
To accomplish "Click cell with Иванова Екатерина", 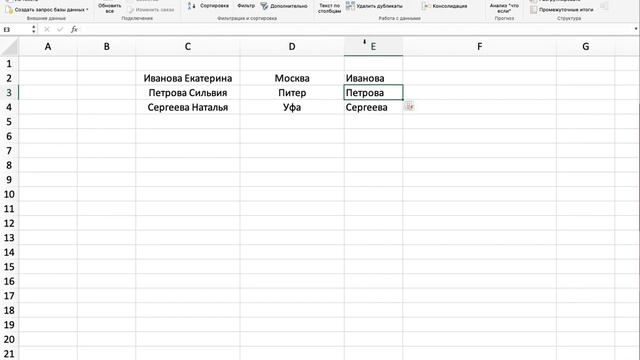I will pyautogui.click(x=188, y=78).
